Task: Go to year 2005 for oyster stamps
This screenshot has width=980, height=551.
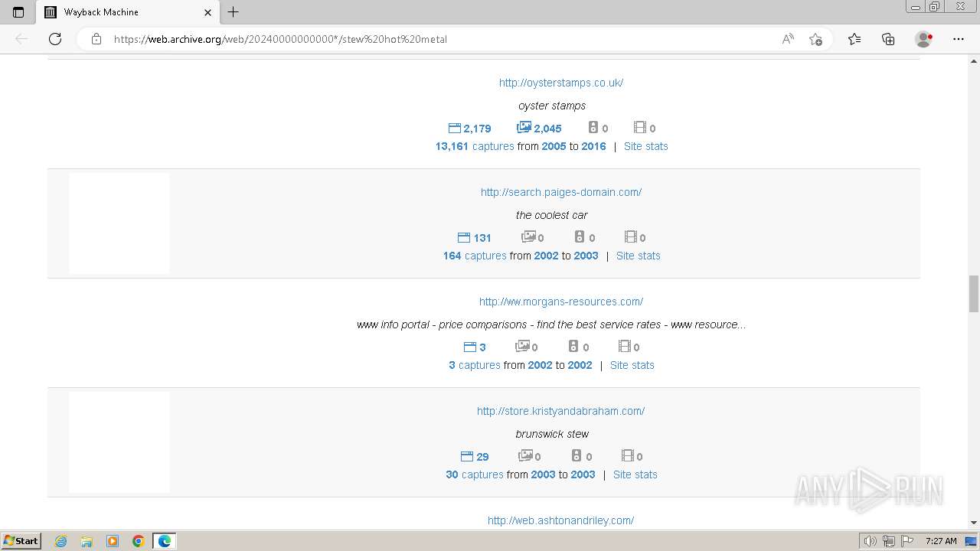Action: (x=554, y=146)
